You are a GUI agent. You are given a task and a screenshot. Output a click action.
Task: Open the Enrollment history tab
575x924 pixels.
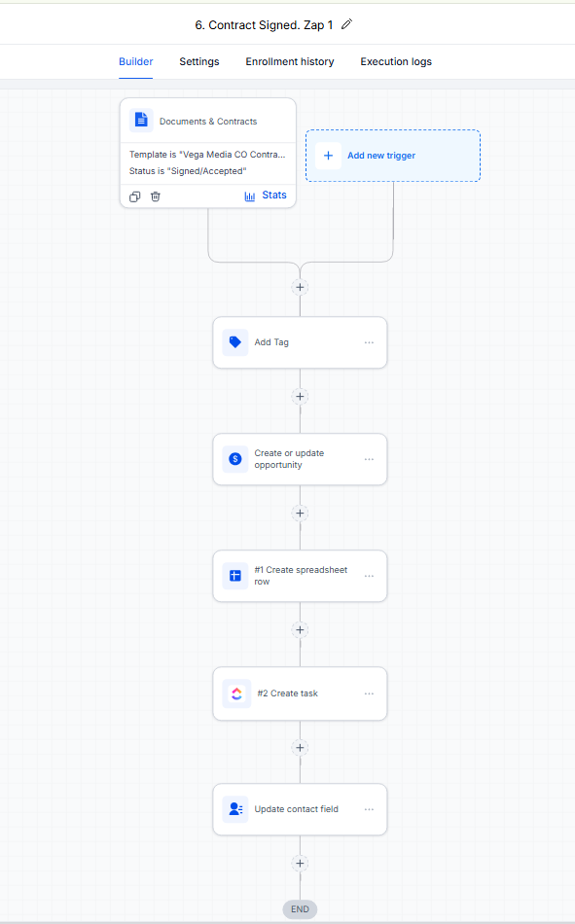[x=290, y=61]
